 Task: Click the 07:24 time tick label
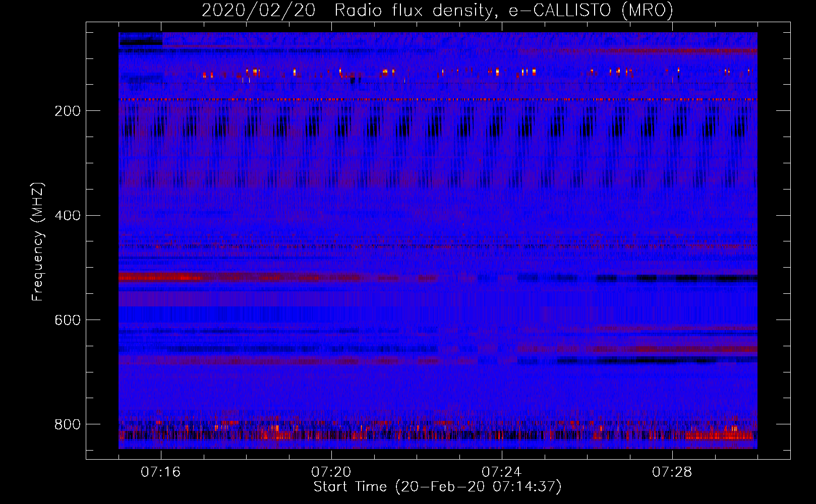[x=501, y=472]
